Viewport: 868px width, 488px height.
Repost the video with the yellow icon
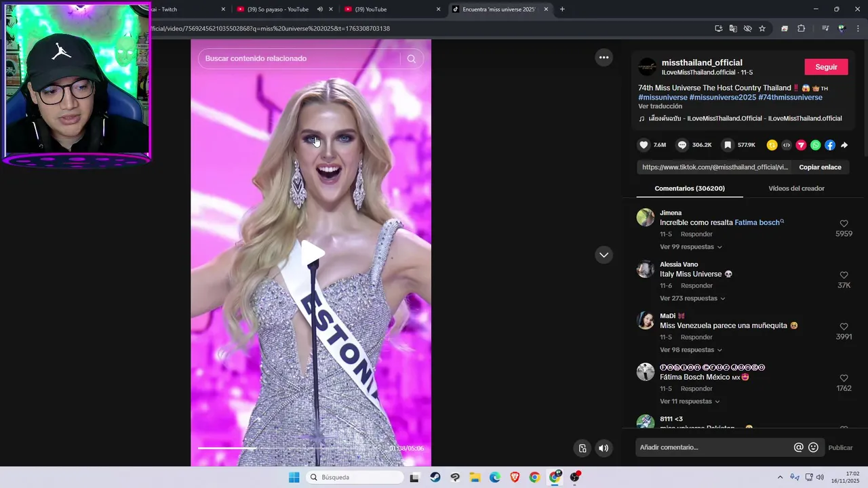772,145
